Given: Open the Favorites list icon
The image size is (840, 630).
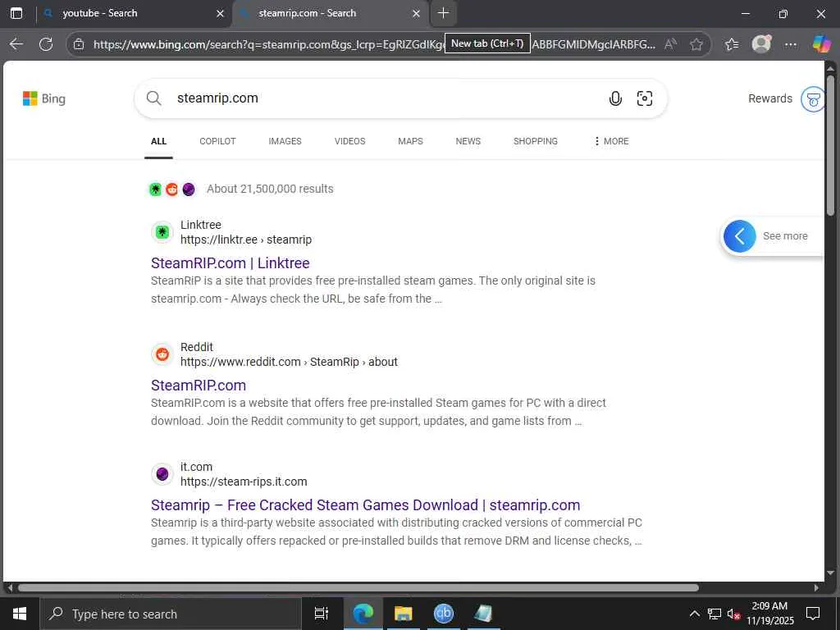Looking at the screenshot, I should (731, 44).
